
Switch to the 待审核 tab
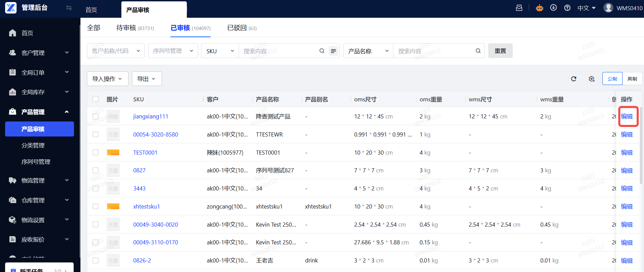pos(135,28)
